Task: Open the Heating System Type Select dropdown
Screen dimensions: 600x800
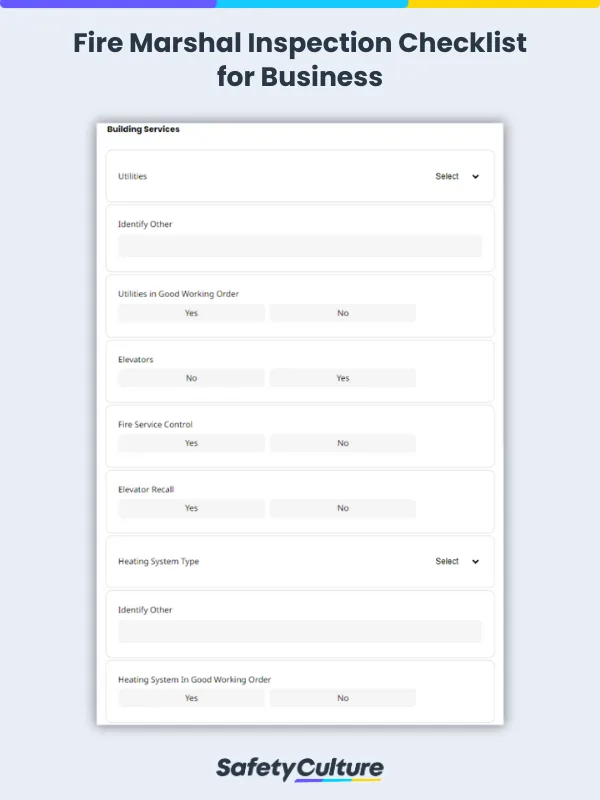Action: [x=449, y=561]
